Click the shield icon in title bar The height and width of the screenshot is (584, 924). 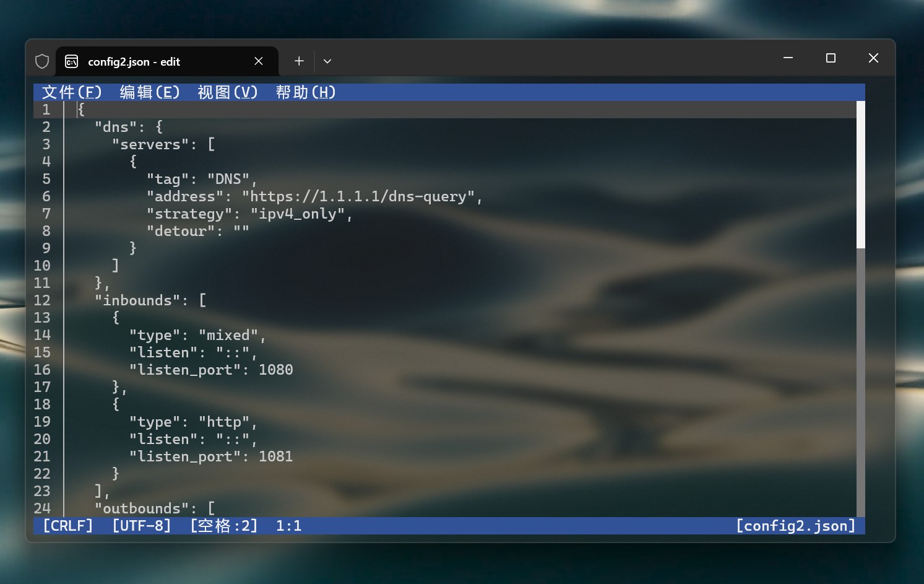42,61
